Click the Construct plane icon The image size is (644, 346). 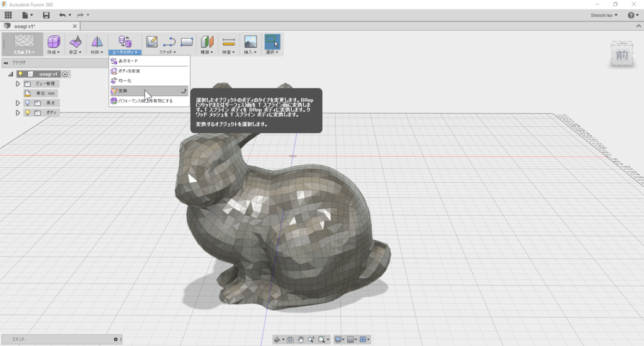pos(207,42)
